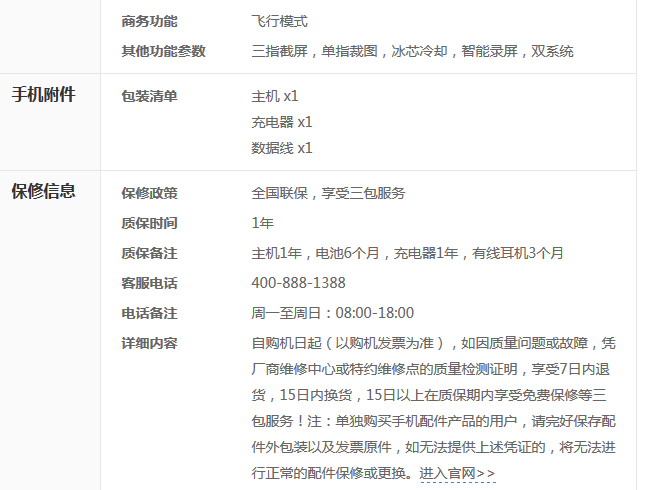Select the 主机 x1 entry
This screenshot has width=655, height=490.
click(275, 96)
